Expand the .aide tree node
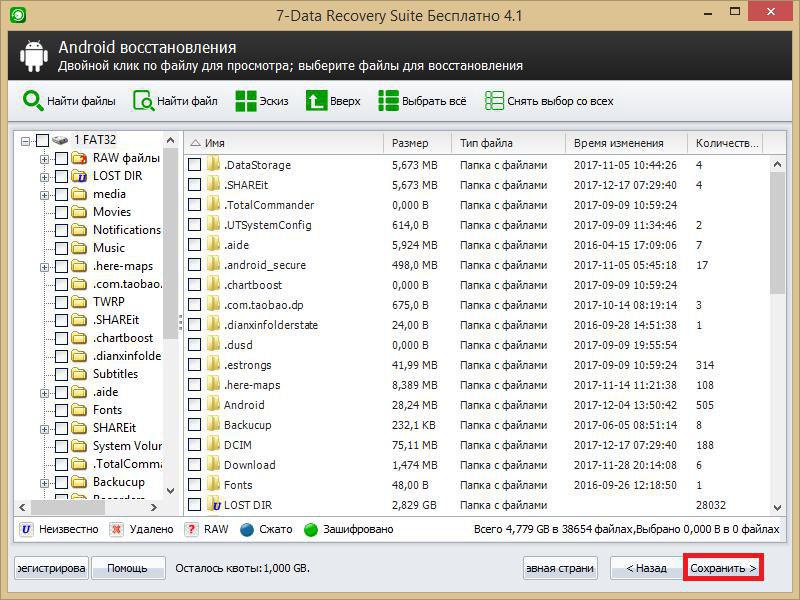 [x=44, y=393]
